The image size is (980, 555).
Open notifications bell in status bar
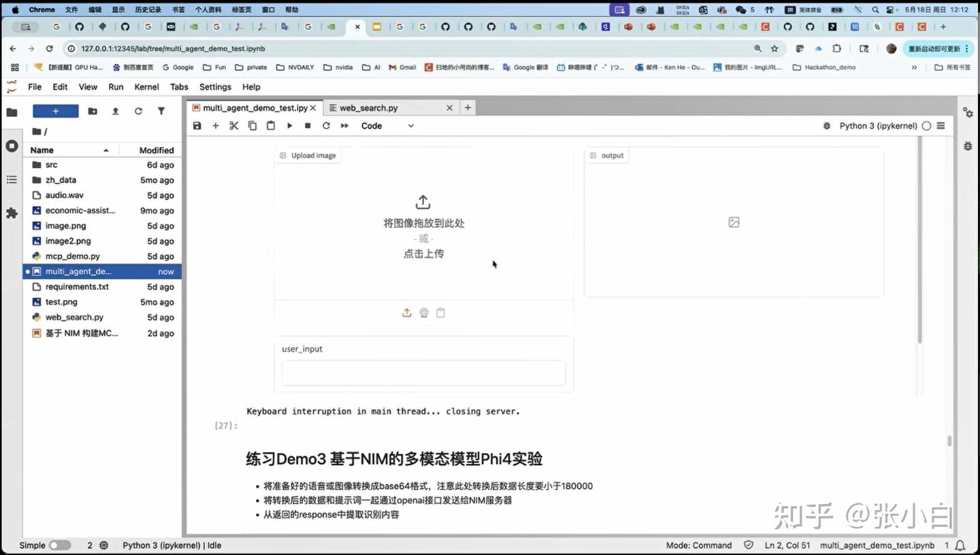[x=960, y=545]
